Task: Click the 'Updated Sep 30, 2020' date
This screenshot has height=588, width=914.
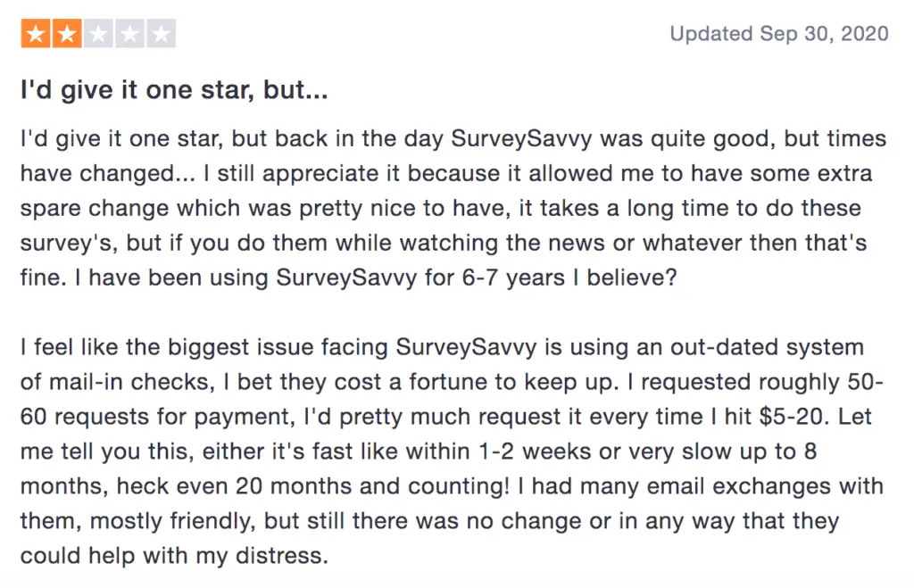Action: 778,34
